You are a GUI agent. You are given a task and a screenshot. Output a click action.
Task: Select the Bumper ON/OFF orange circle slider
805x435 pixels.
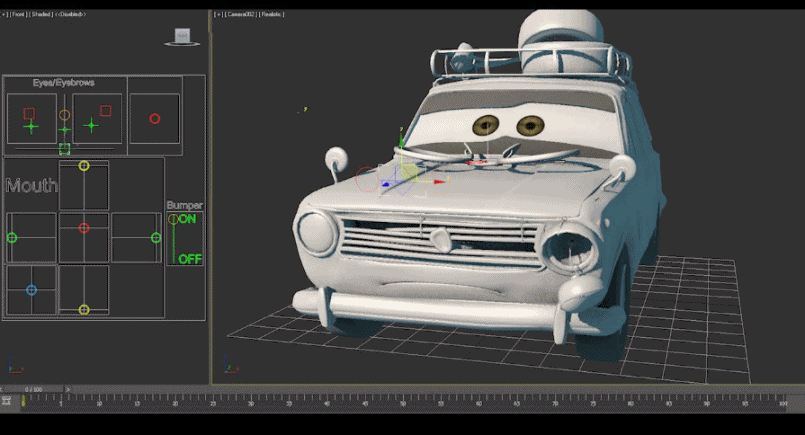173,219
